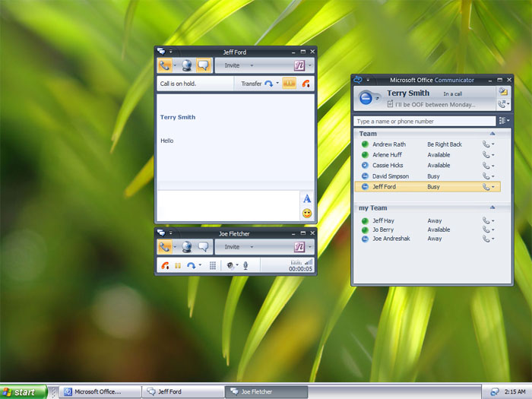The height and width of the screenshot is (399, 532).
Task: Click the Terry Smith sender name in chat
Action: pos(178,117)
